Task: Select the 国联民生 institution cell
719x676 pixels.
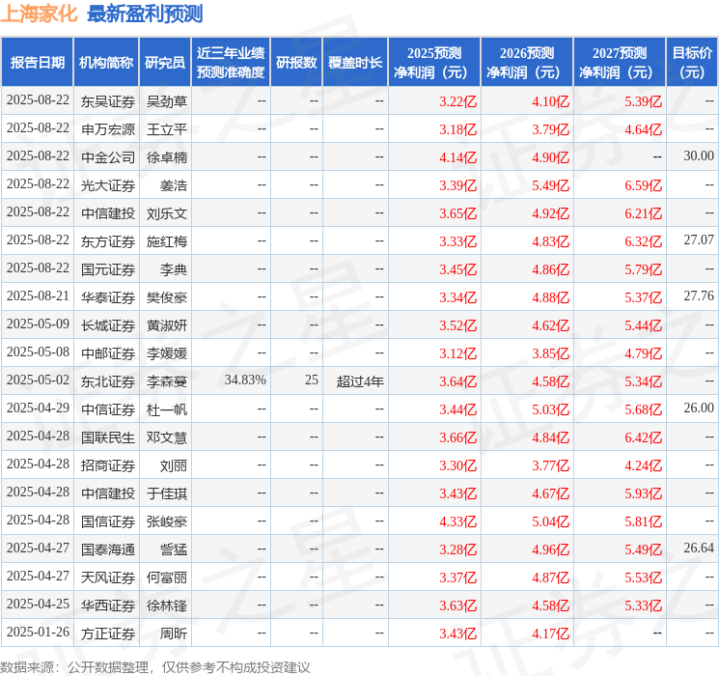Action: click(x=108, y=437)
